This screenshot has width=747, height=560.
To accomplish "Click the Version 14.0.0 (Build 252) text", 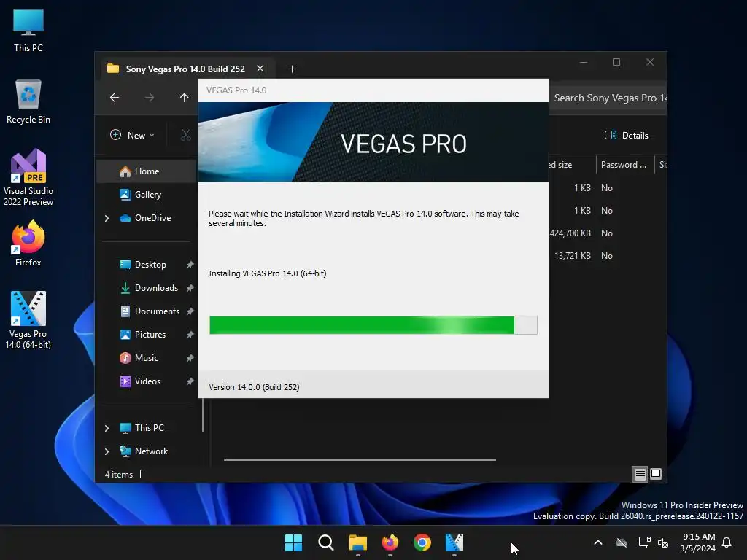I will coord(254,387).
